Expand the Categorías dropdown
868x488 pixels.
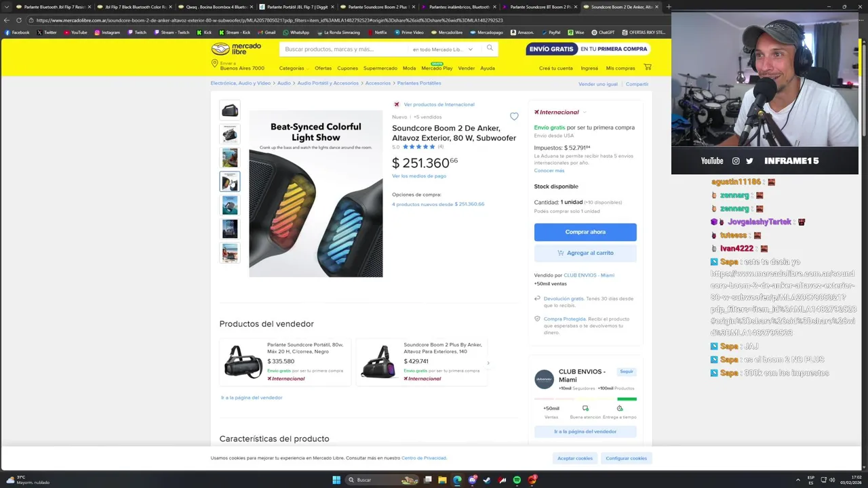point(294,68)
